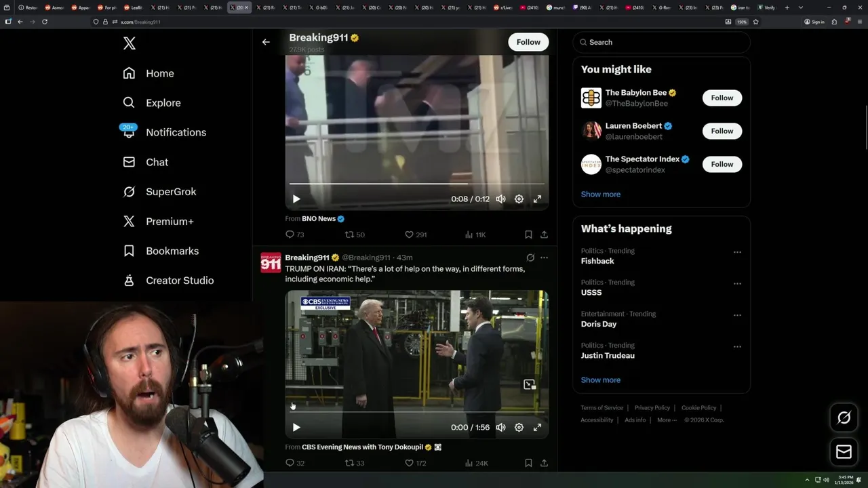Open options for the USSS trend
The image size is (868, 488).
click(737, 283)
